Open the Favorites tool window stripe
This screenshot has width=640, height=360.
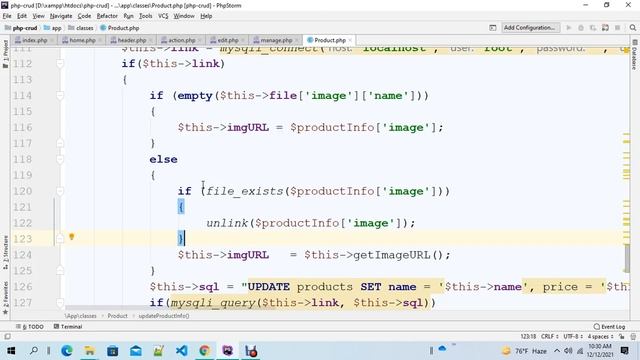[5, 298]
